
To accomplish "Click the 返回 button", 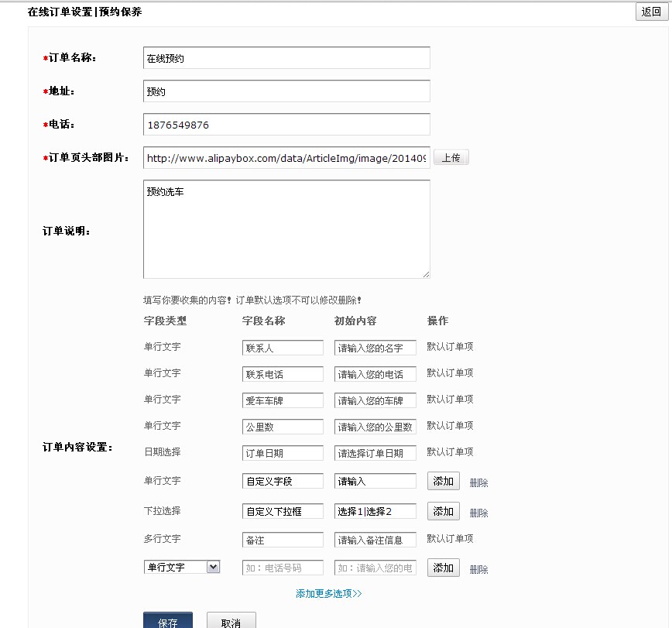I will tap(651, 12).
